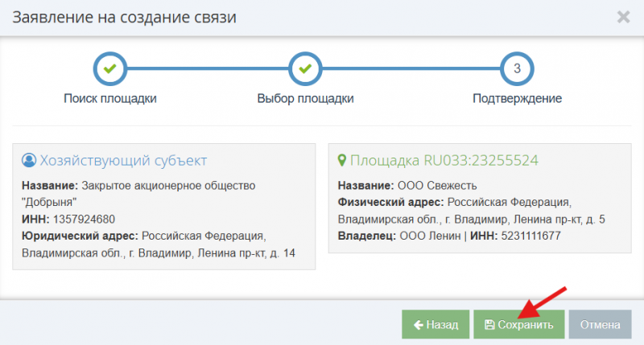644x345 pixels.
Task: Open the Площадка RU033:23255524 heading link
Action: point(444,160)
